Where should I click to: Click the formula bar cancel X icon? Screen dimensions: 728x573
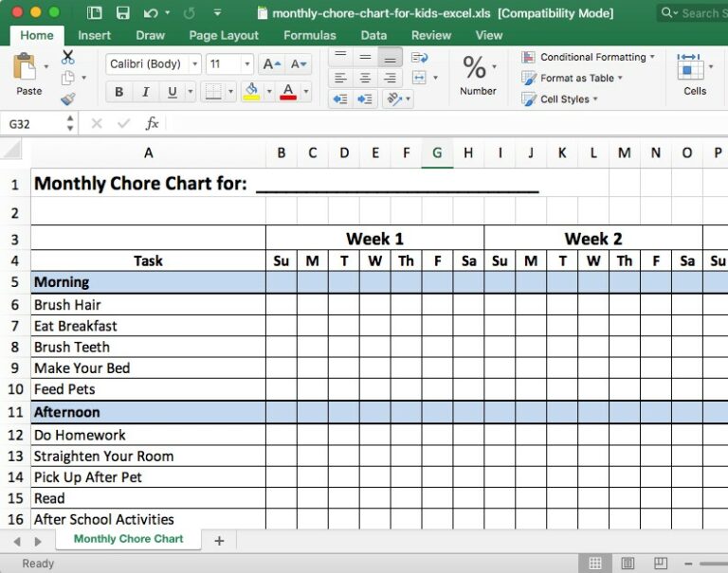coord(97,123)
